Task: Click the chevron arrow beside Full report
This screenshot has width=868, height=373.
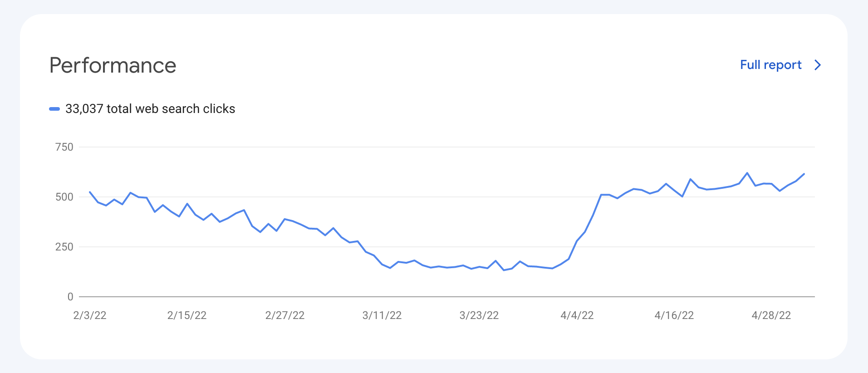Action: tap(818, 65)
